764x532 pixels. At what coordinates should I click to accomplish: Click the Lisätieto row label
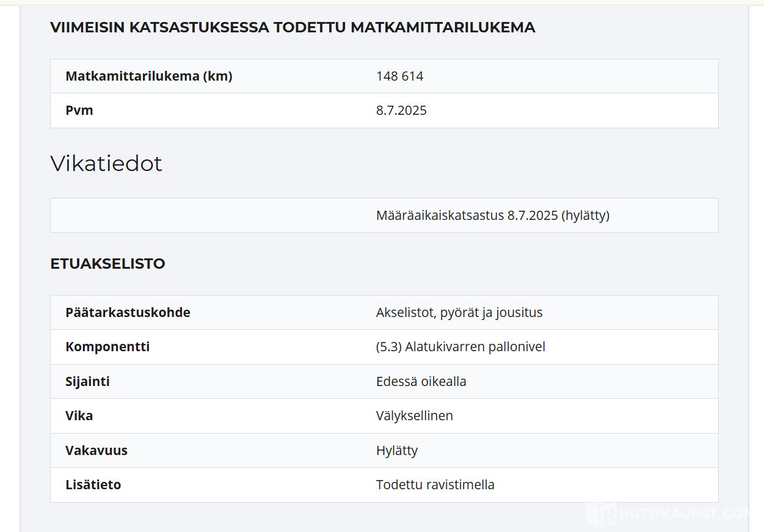click(x=93, y=485)
